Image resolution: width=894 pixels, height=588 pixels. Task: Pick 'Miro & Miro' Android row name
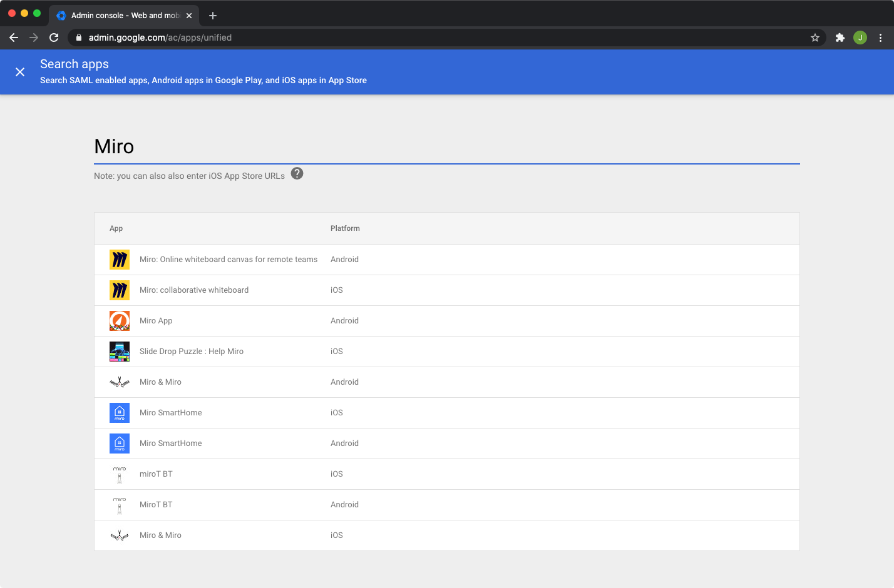coord(160,382)
